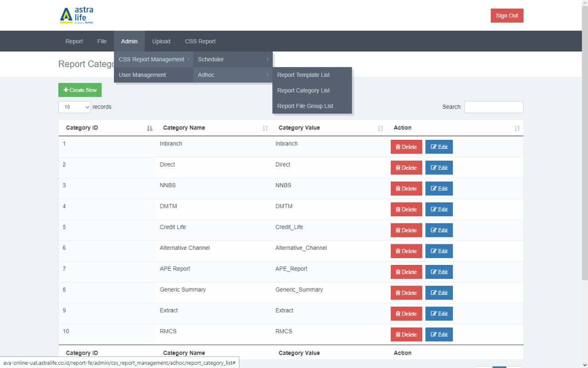Open Report File Group List
Image resolution: width=588 pixels, height=368 pixels.
pos(305,106)
